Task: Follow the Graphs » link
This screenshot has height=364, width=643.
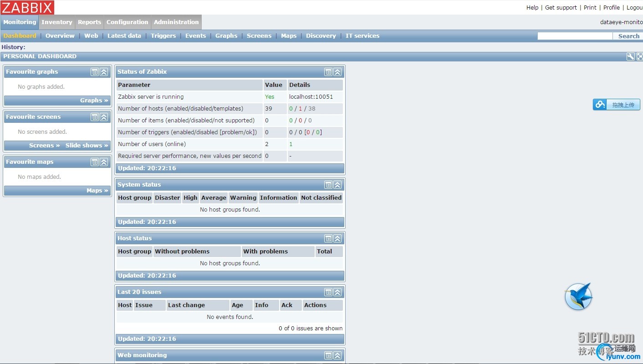Action: pyautogui.click(x=94, y=101)
